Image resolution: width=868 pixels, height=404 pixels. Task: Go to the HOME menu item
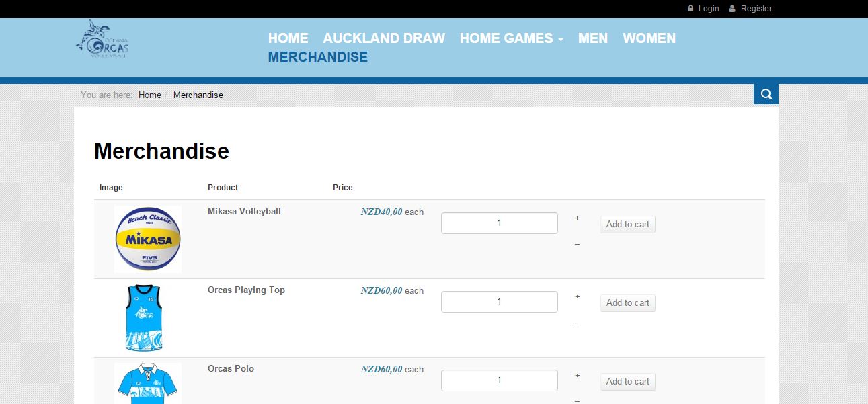[x=288, y=38]
